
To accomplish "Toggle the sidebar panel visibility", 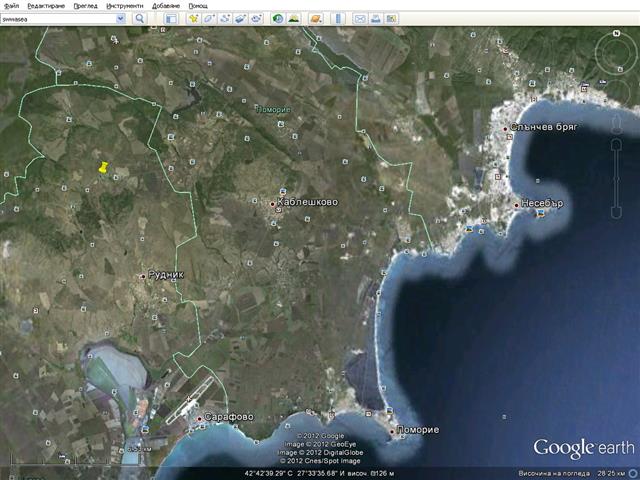I will click(x=170, y=18).
